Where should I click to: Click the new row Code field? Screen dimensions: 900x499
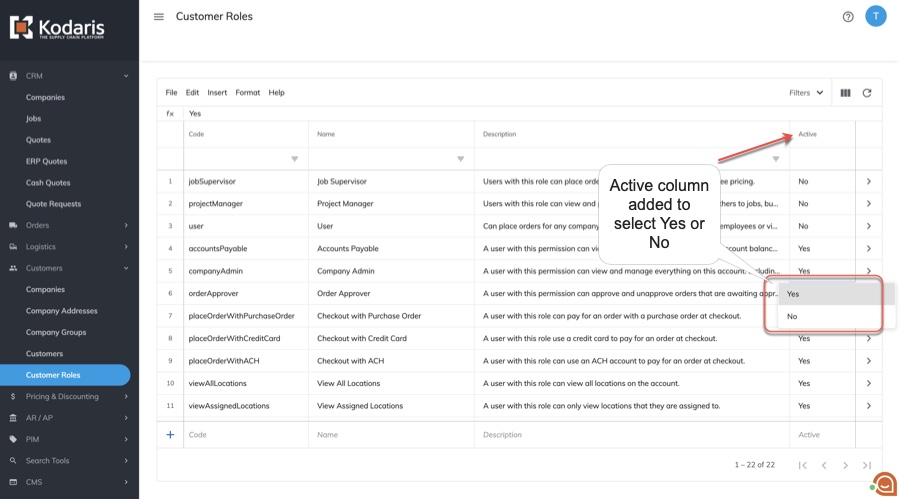(x=246, y=435)
